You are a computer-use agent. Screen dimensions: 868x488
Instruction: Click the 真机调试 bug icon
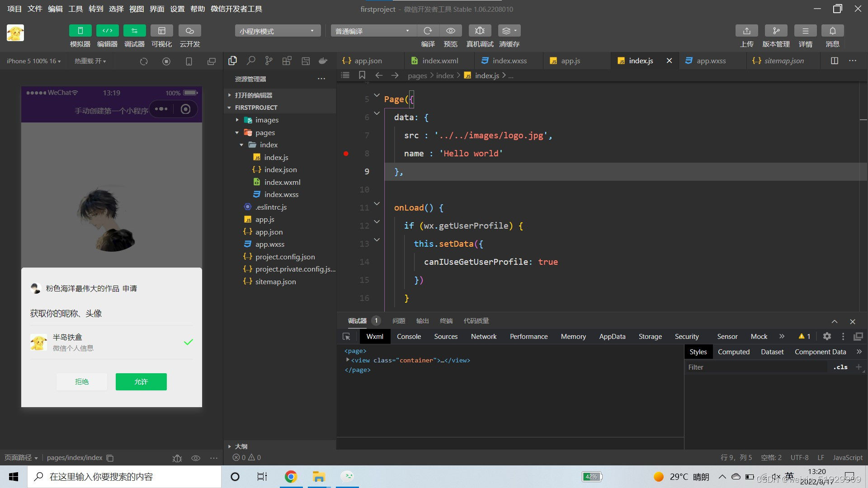[x=480, y=31]
